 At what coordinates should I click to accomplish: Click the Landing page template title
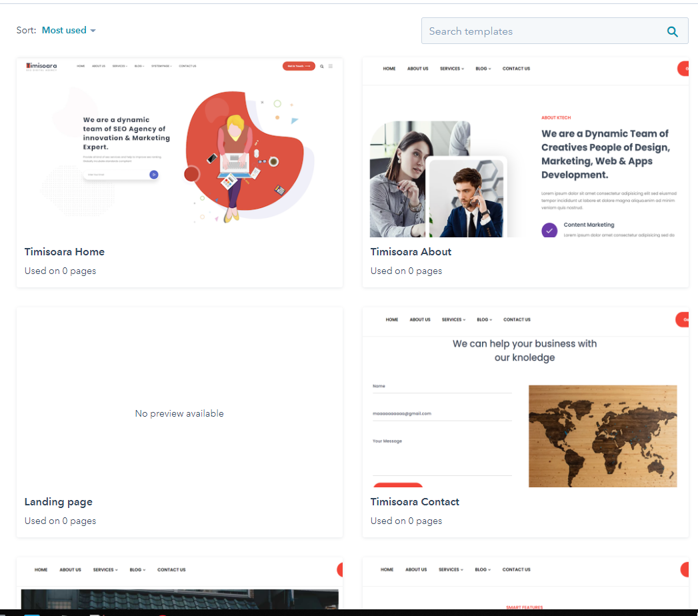point(59,502)
